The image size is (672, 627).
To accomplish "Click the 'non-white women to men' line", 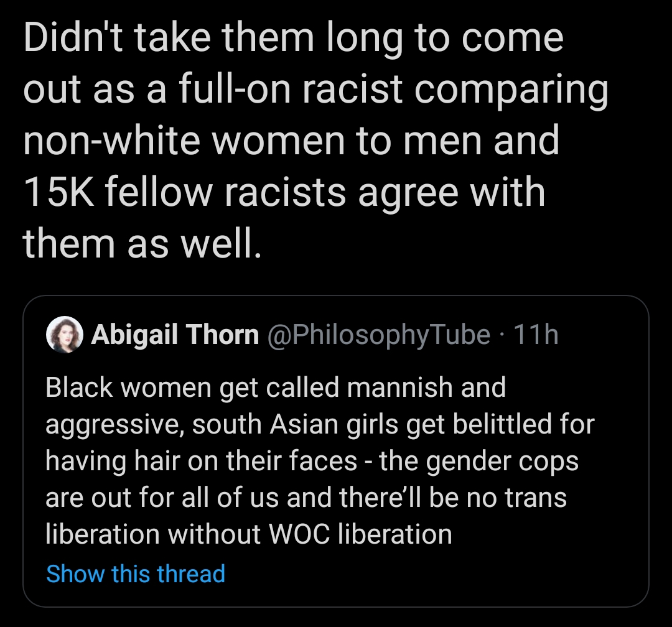I will pyautogui.click(x=291, y=140).
